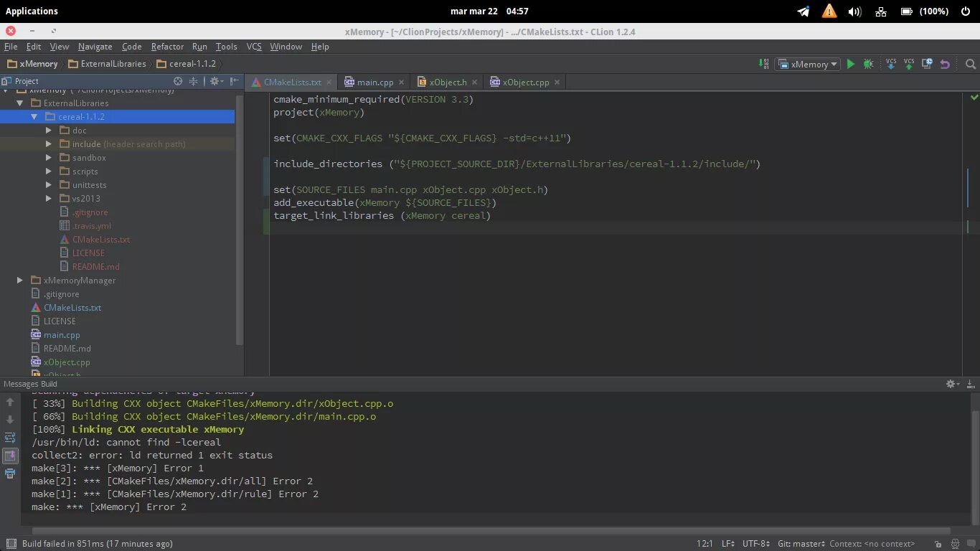Open the VCS menu

tap(254, 47)
